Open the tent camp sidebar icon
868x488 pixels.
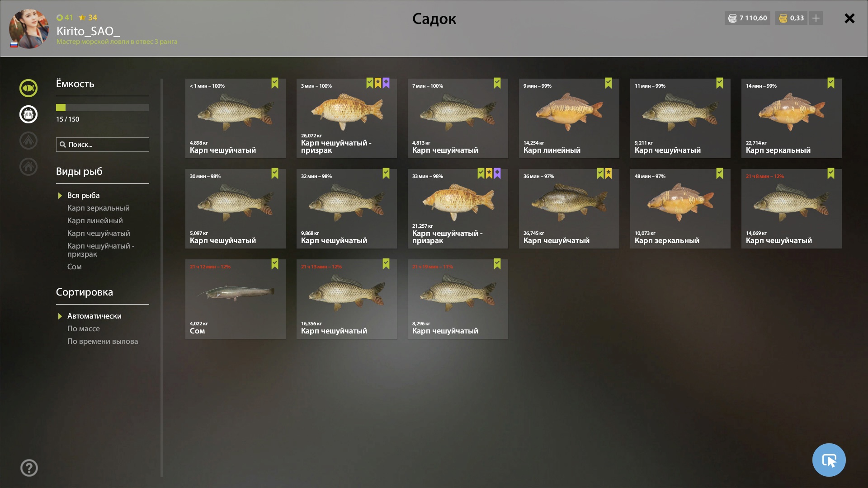(x=28, y=141)
